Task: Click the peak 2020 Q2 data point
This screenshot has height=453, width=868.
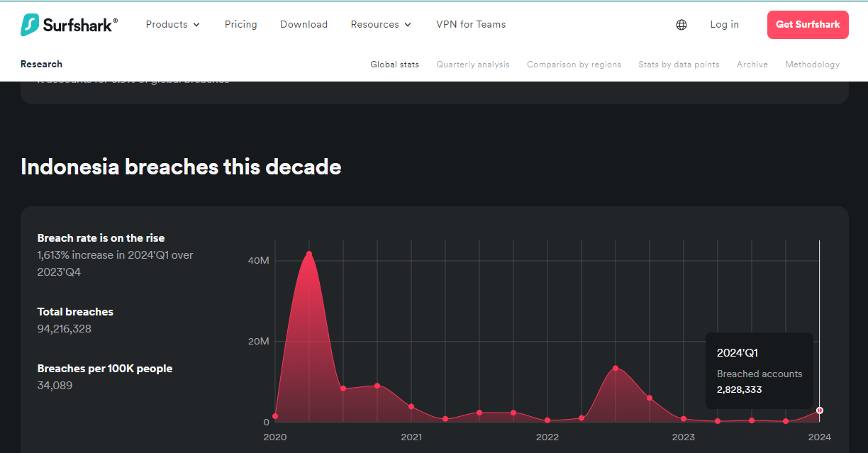Action: [x=309, y=254]
